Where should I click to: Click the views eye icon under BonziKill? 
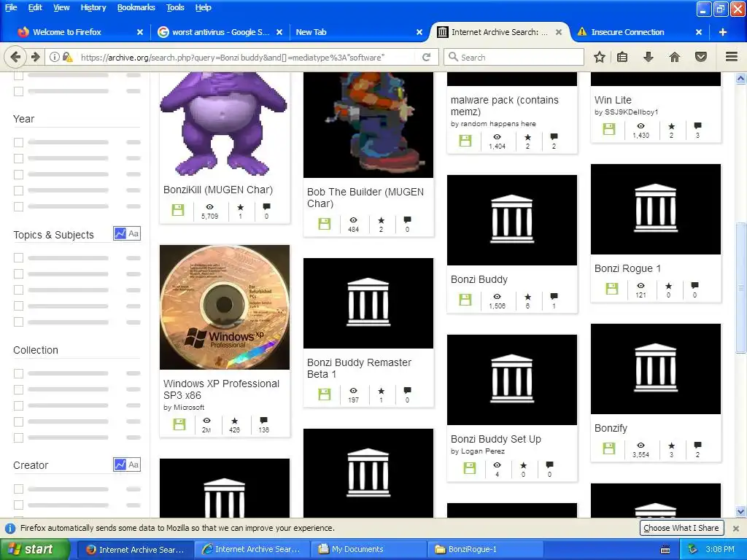coord(209,206)
